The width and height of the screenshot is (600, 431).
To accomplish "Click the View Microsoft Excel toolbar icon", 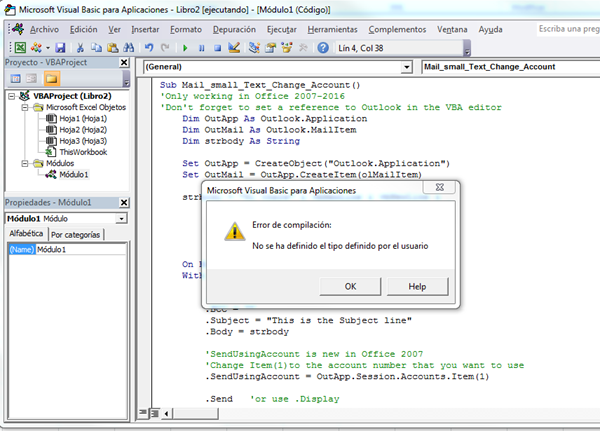I will pos(21,47).
